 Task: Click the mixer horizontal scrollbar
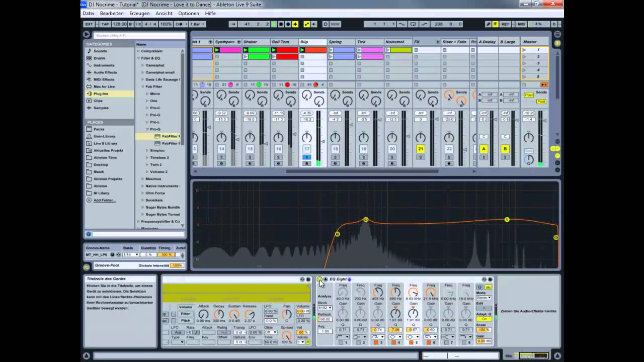[x=362, y=171]
